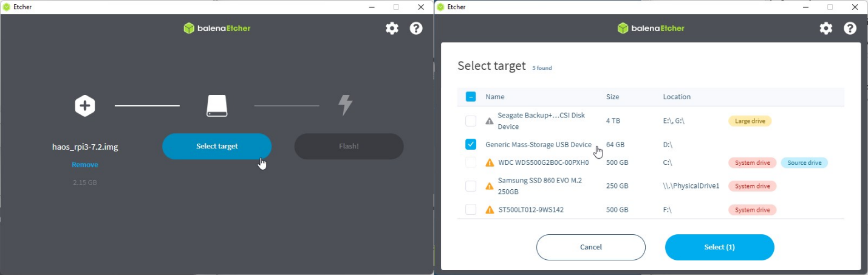Viewport: 868px width, 275px height.
Task: Open help icon in right Etcher window
Action: (x=850, y=28)
